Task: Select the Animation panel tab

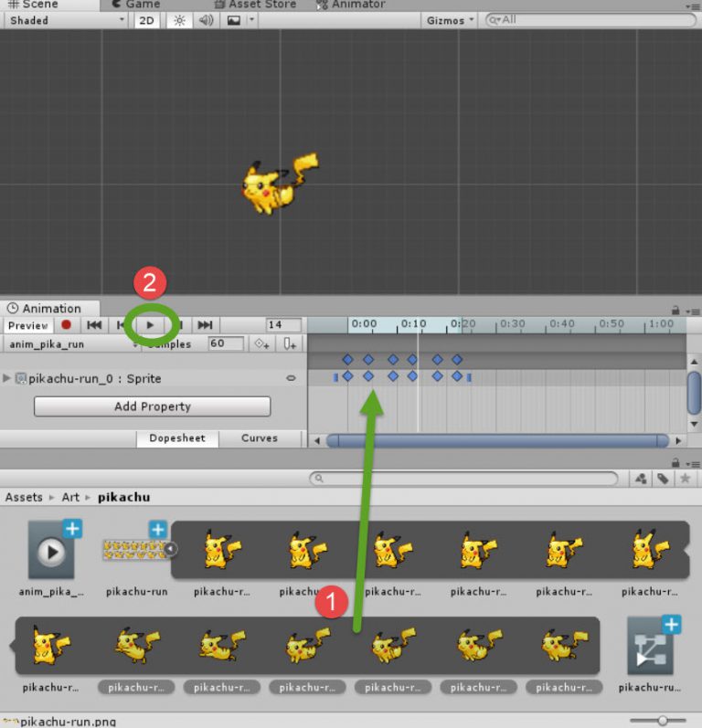Action: tap(49, 309)
